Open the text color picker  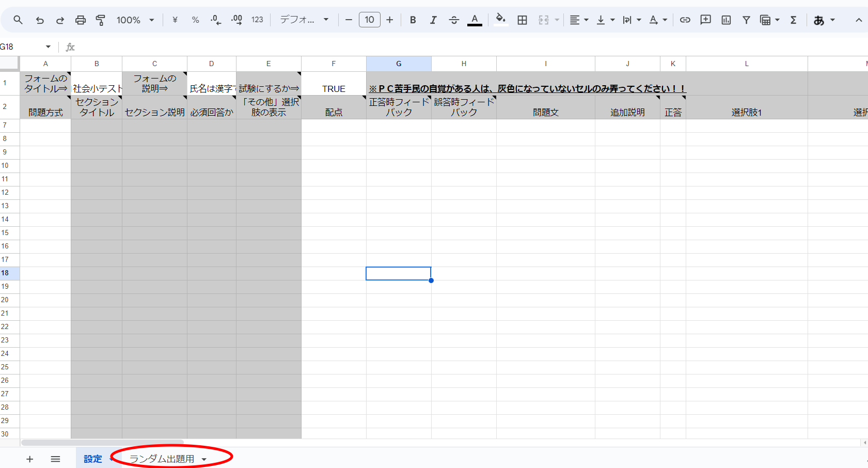475,20
